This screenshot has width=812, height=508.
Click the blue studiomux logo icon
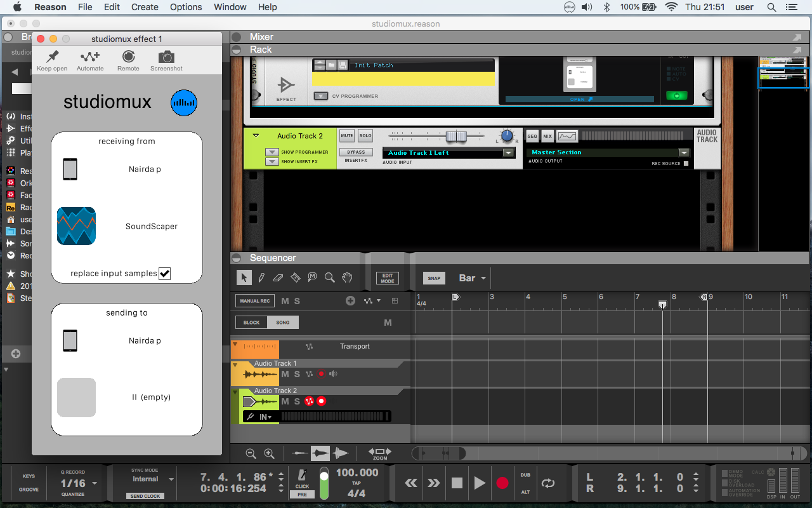coord(184,102)
